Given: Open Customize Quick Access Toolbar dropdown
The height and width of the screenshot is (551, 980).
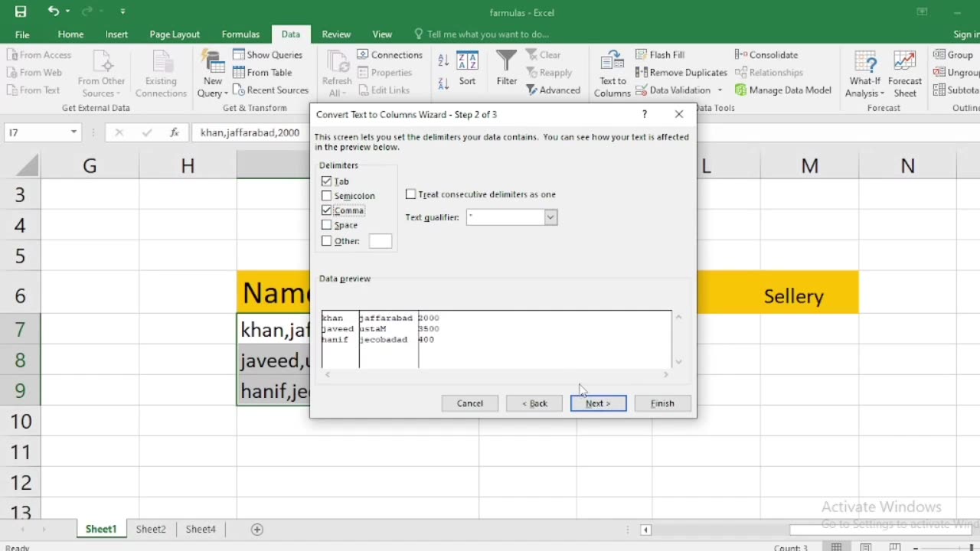Looking at the screenshot, I should coord(122,12).
